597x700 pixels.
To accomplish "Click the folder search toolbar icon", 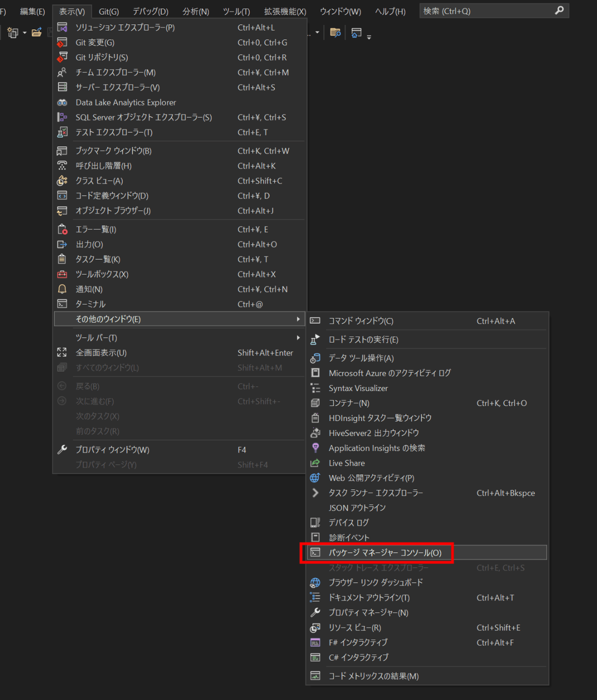I will click(x=335, y=32).
